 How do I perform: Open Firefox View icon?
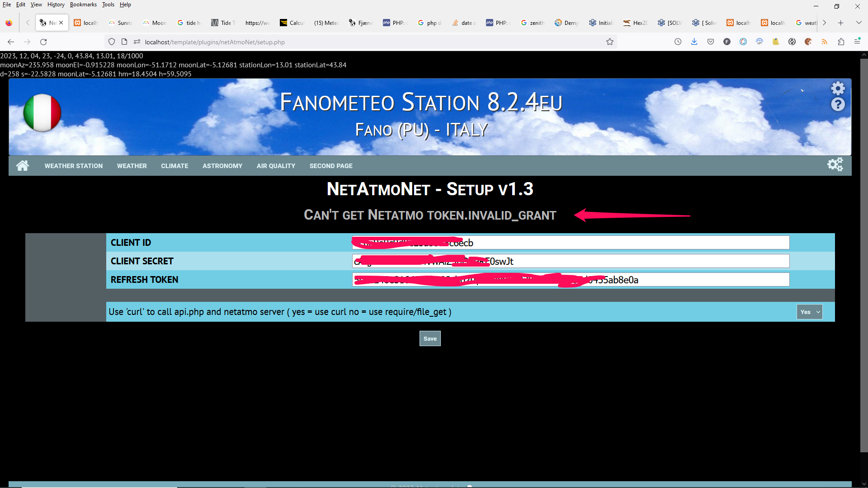(9, 23)
